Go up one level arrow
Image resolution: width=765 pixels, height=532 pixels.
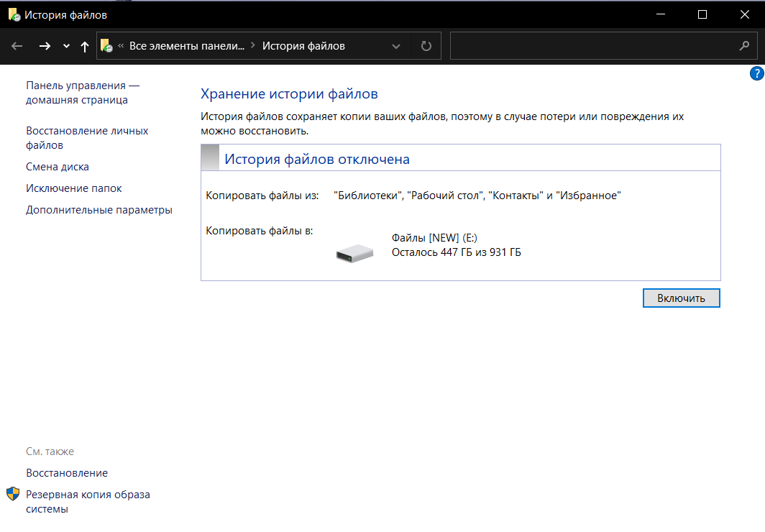[x=85, y=46]
